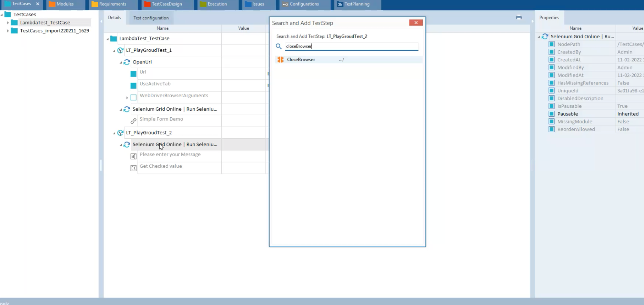
Task: Click the LT_PlayGroudTest_1 test case icon
Action: 120,50
